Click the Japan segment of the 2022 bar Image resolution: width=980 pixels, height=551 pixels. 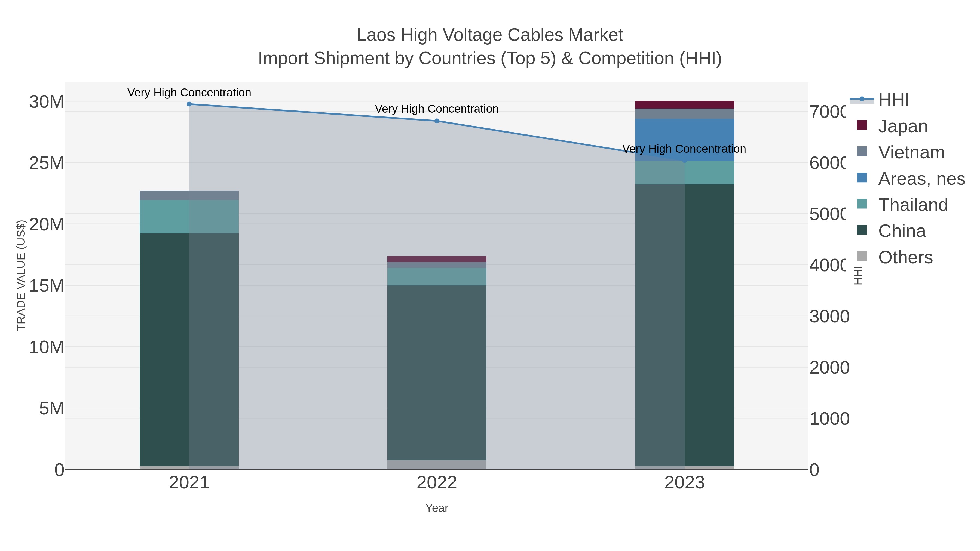(437, 259)
